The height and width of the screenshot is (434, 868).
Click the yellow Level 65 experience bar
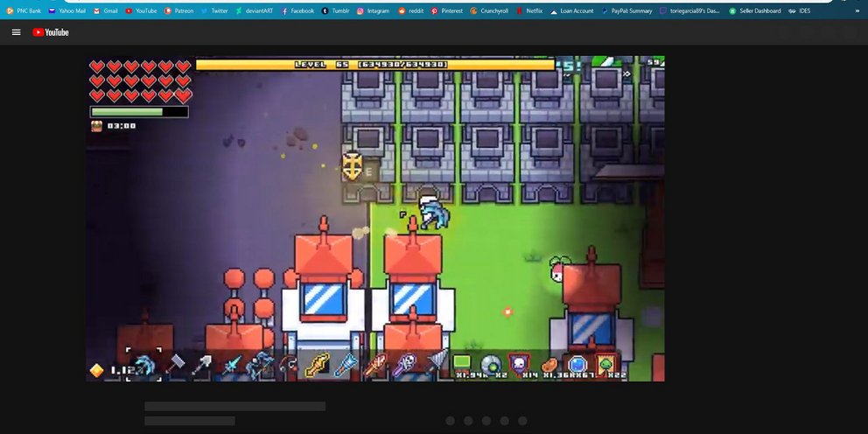tap(375, 65)
